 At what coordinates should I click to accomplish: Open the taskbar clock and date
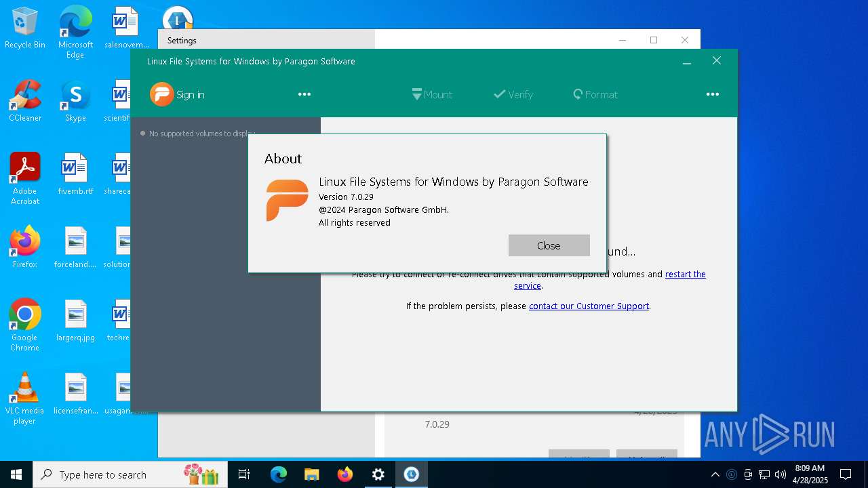[810, 474]
